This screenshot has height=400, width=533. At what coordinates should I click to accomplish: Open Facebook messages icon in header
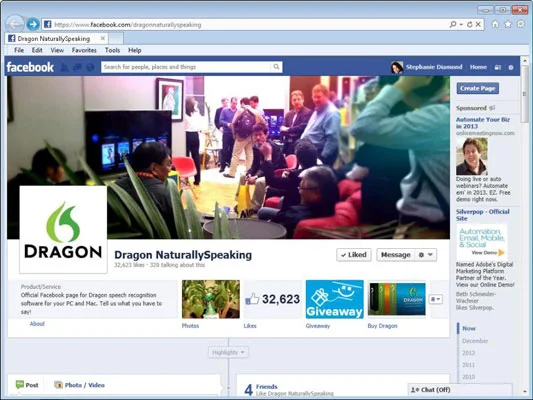[77, 67]
